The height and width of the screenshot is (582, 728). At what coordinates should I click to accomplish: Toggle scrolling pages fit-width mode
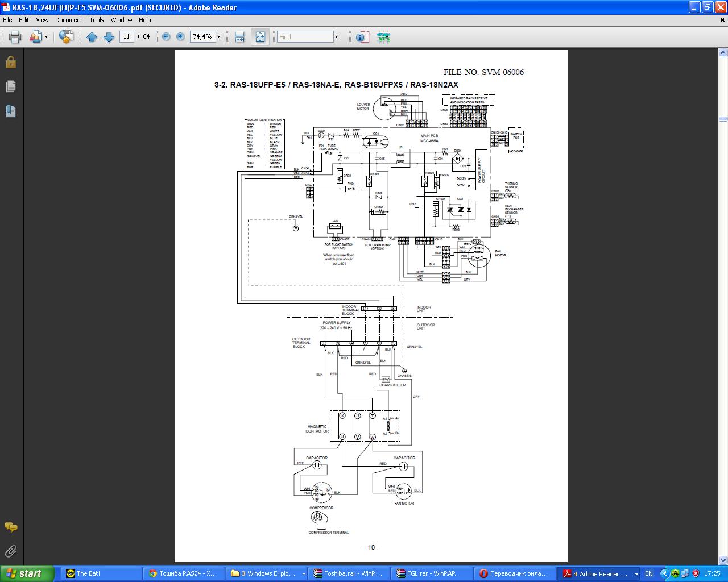tap(239, 37)
